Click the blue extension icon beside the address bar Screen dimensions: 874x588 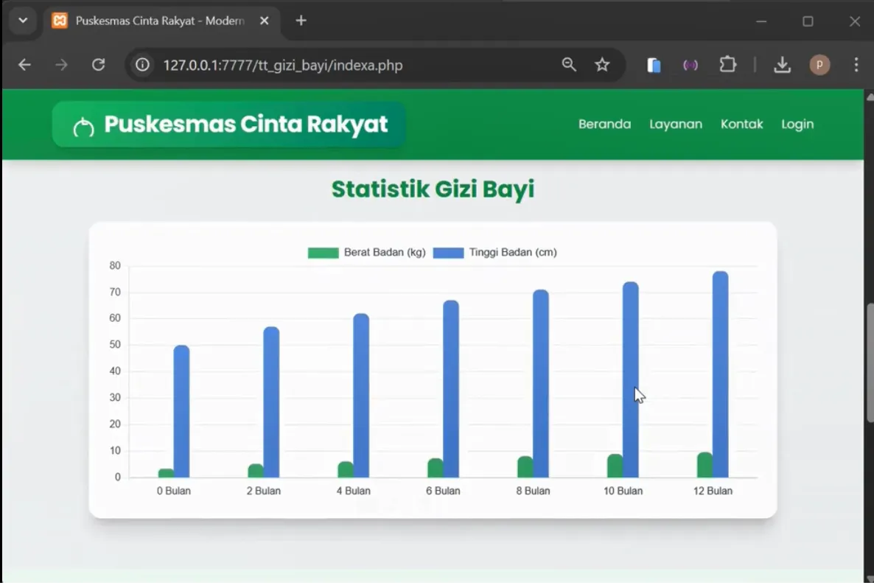654,65
